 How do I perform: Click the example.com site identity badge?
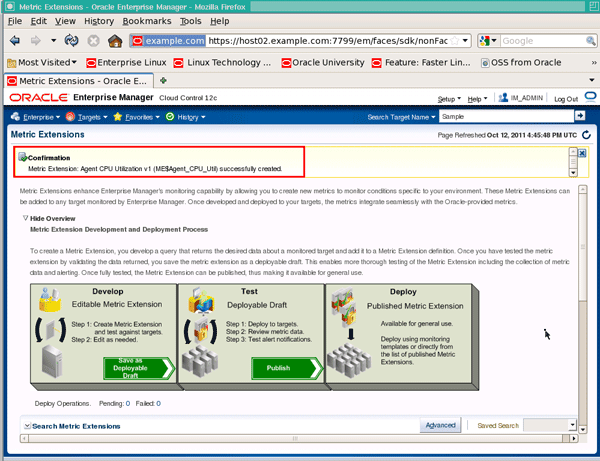tap(168, 41)
